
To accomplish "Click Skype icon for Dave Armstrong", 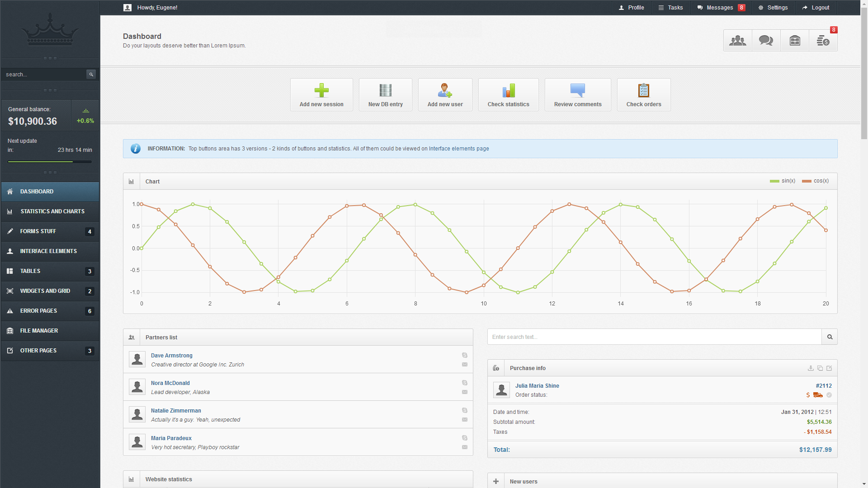I will pos(465,355).
